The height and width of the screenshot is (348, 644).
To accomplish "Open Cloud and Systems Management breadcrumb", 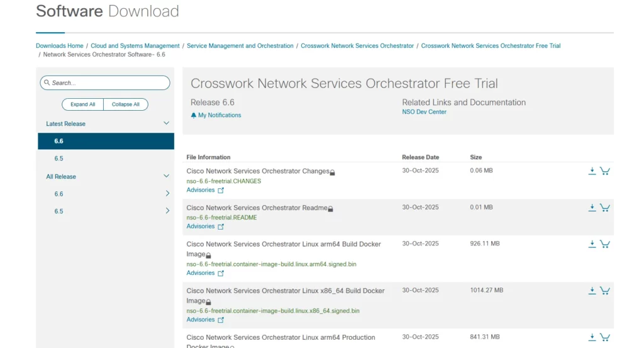I will click(135, 45).
